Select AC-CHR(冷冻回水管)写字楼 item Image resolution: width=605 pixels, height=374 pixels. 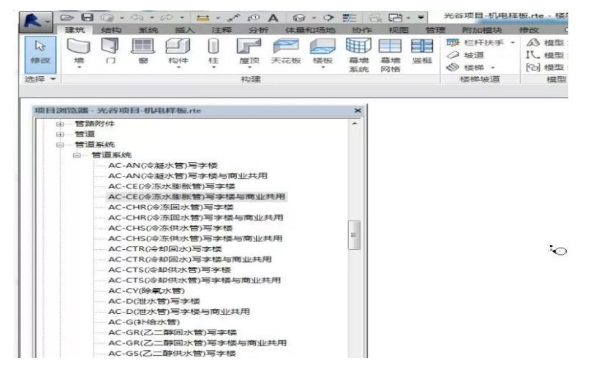pyautogui.click(x=171, y=207)
